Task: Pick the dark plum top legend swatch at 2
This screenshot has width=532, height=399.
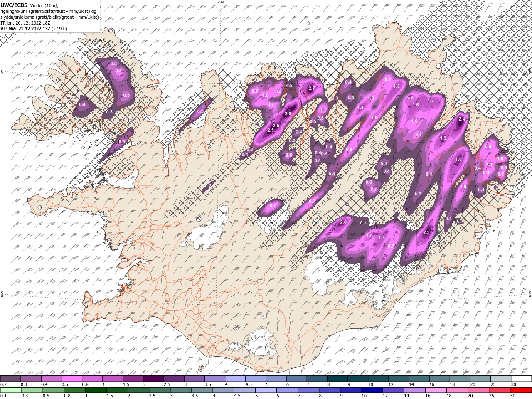Action: (x=153, y=379)
